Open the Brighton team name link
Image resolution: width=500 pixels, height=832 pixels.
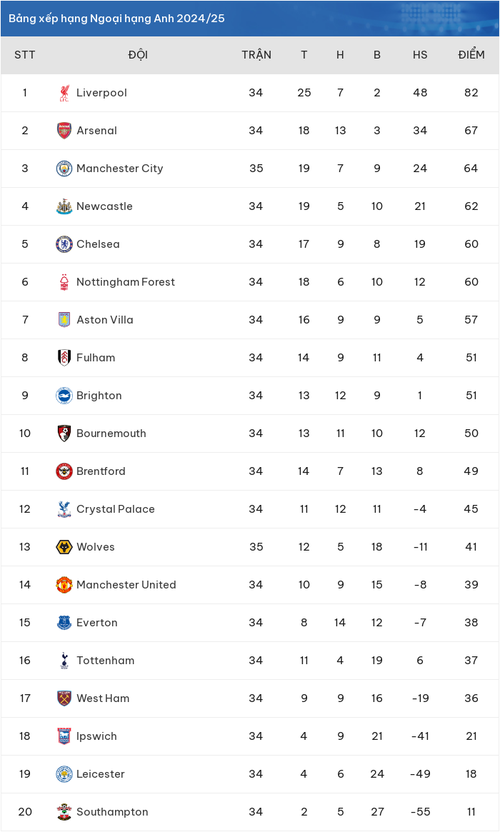[x=99, y=395]
